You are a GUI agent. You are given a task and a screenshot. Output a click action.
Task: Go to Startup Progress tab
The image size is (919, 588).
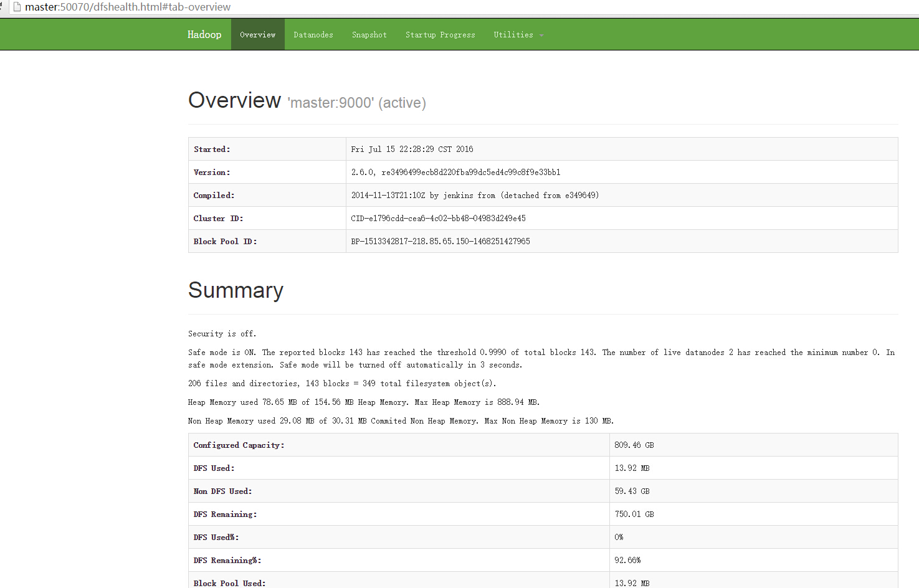(440, 34)
